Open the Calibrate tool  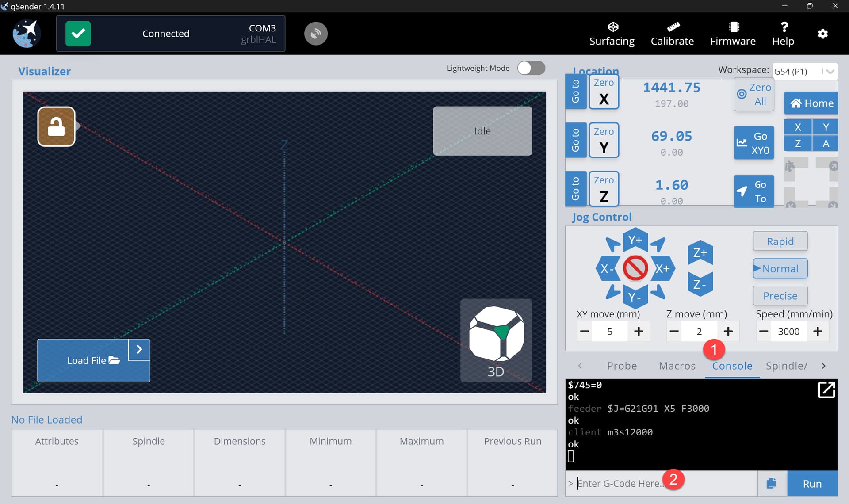point(672,34)
